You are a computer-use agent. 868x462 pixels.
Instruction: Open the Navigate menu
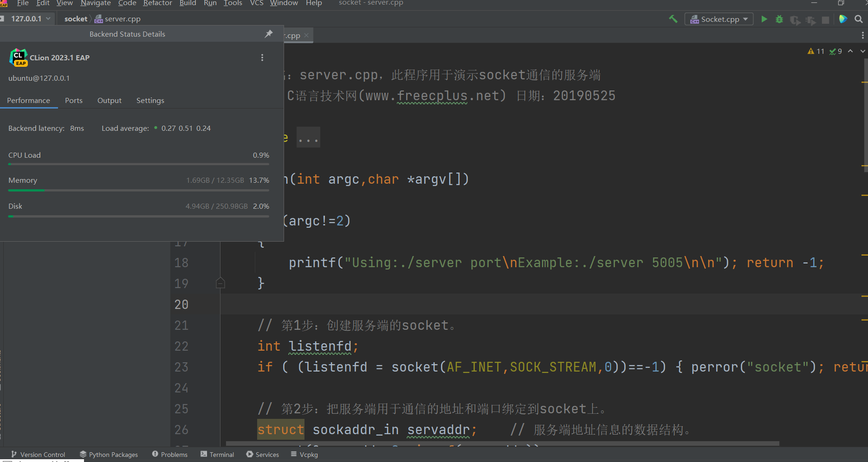[x=96, y=3]
